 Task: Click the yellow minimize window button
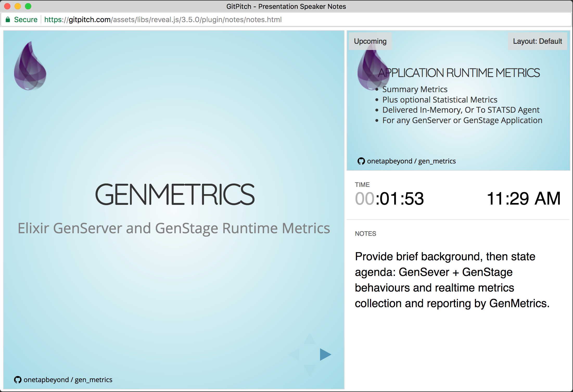(x=18, y=6)
